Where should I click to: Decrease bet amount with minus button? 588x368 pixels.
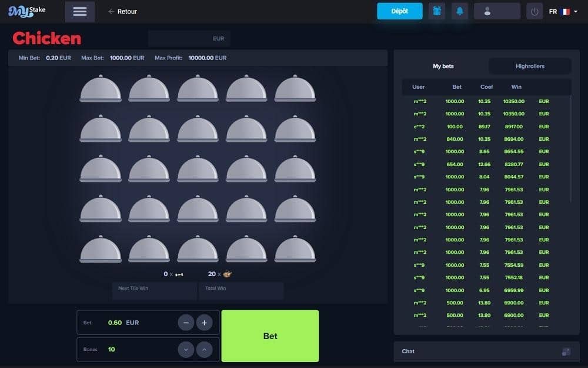click(x=186, y=323)
